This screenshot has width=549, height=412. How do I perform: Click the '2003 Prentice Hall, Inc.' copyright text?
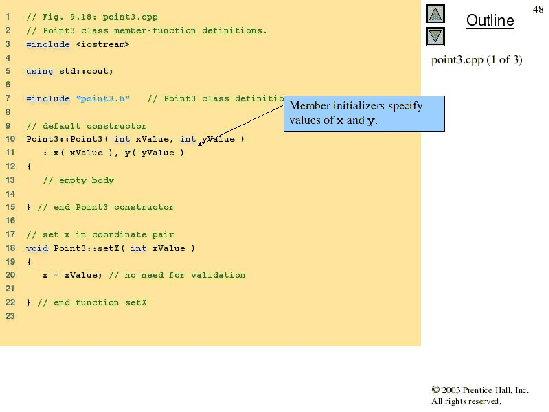click(x=480, y=390)
